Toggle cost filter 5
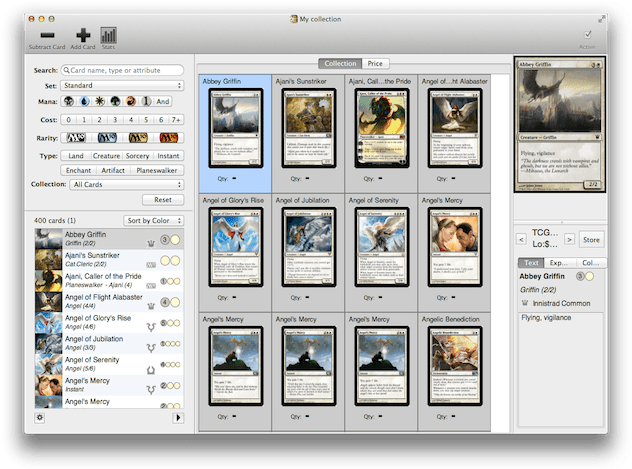 (x=146, y=120)
